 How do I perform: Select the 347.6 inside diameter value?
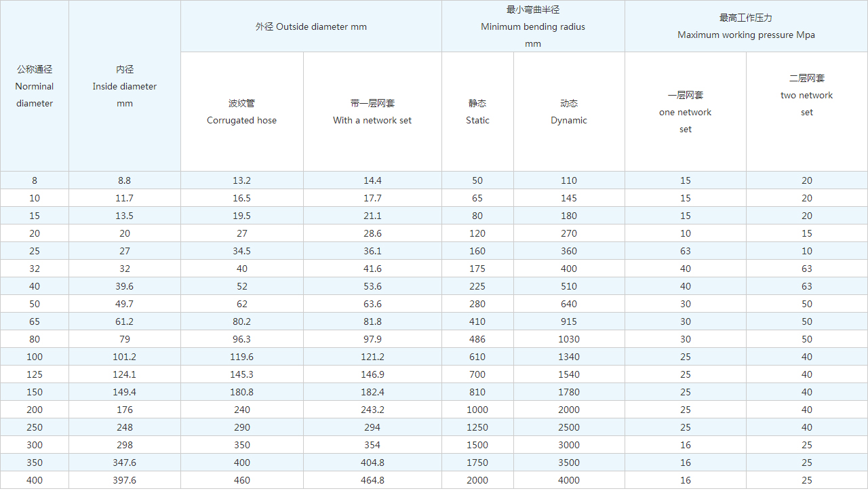tap(125, 463)
